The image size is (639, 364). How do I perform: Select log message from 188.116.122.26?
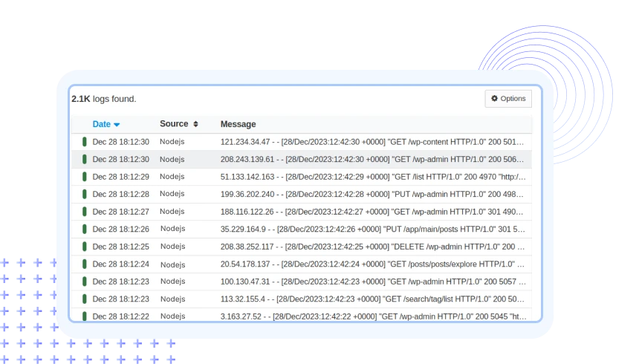click(372, 212)
